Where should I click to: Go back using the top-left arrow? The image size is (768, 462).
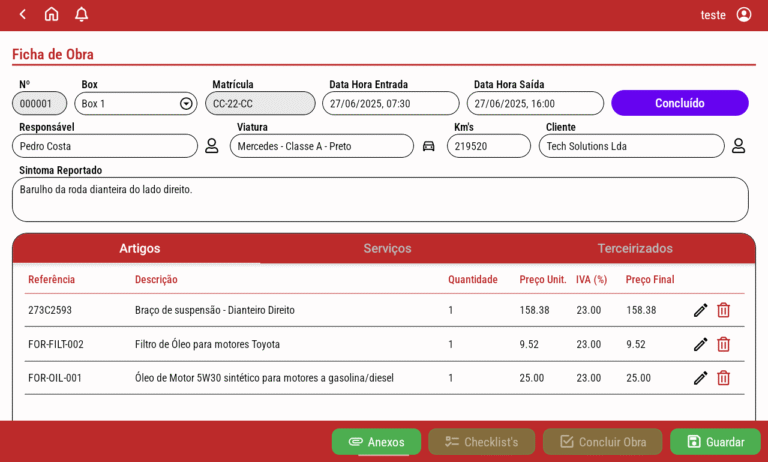click(x=22, y=14)
